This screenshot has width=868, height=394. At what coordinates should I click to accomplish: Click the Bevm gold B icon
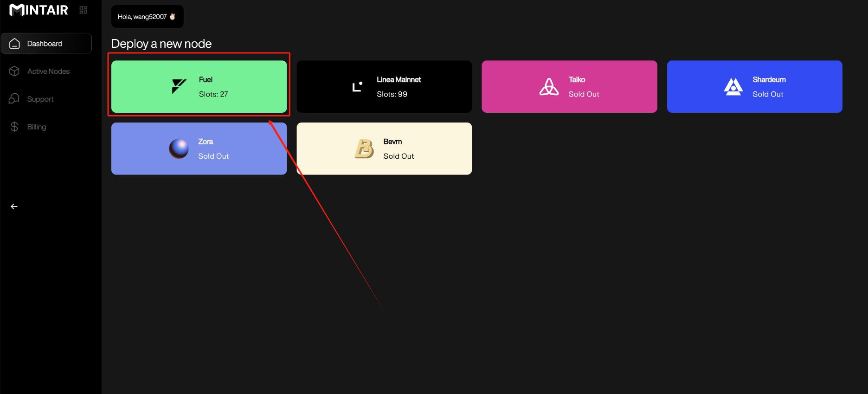(364, 149)
